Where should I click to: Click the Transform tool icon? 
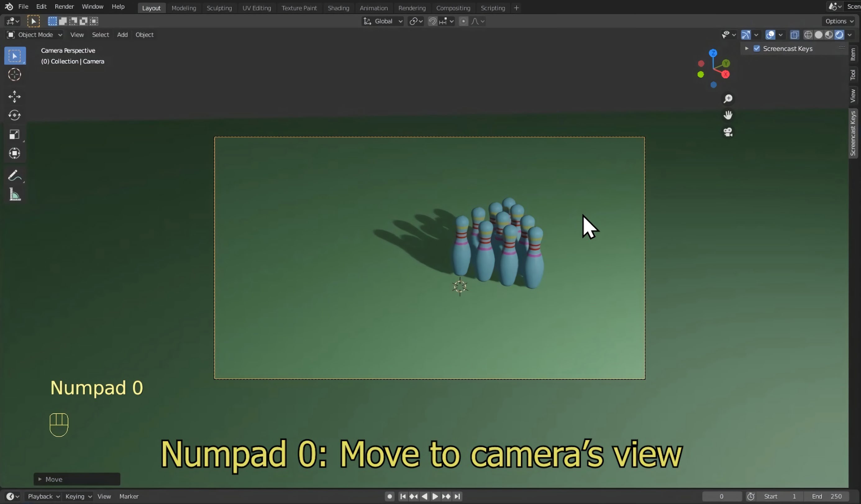point(14,153)
